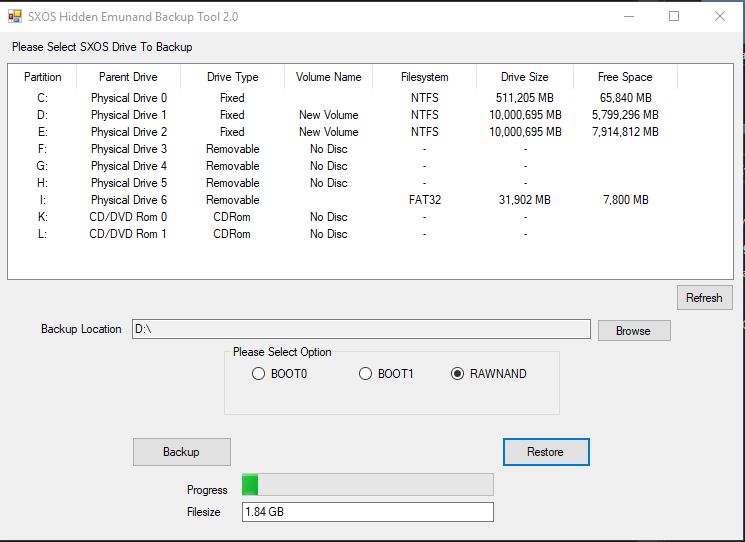This screenshot has height=542, width=745.
Task: Sort by the Drive Type column header
Action: pos(232,77)
